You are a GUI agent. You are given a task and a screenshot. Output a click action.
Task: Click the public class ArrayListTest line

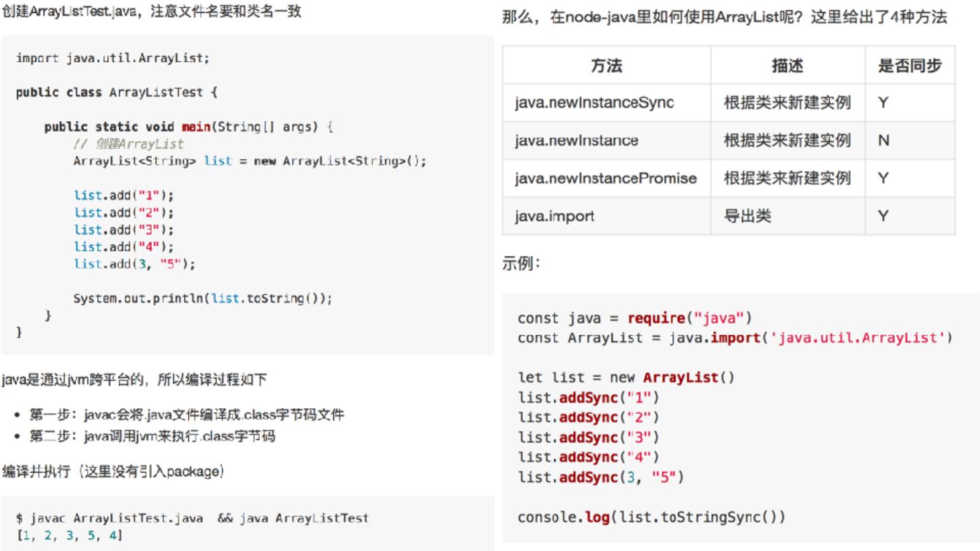pyautogui.click(x=117, y=93)
